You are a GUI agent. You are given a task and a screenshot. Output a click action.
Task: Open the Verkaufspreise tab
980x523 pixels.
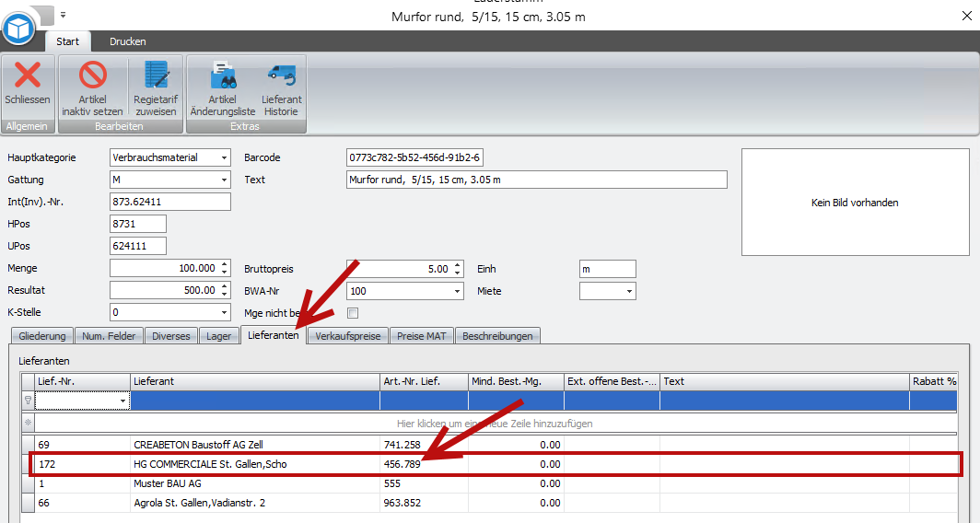pos(348,336)
